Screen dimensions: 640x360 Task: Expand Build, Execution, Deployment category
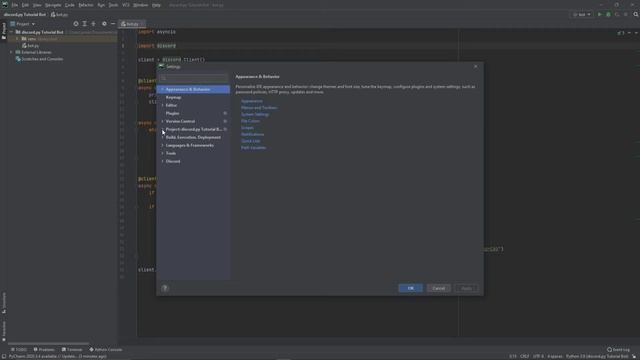(x=162, y=137)
